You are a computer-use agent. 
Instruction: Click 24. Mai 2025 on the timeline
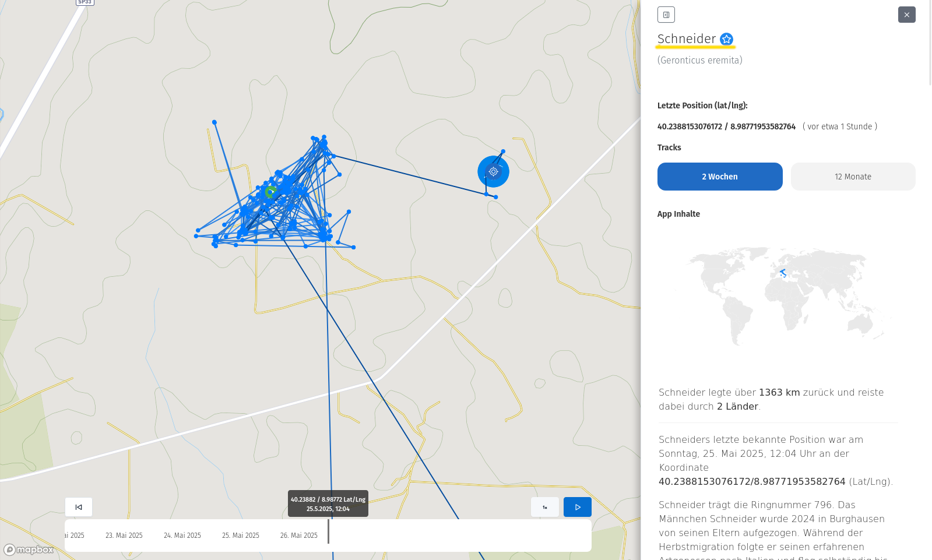coord(182,536)
